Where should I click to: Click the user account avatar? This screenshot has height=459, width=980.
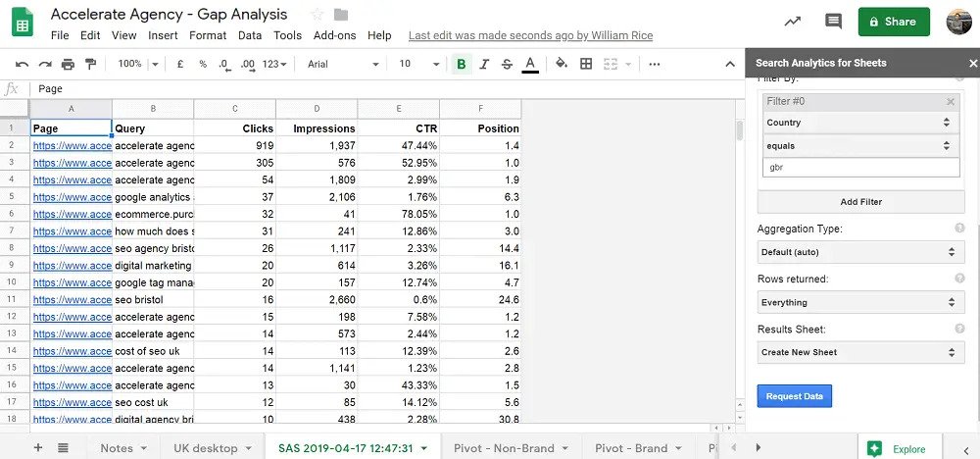click(959, 22)
